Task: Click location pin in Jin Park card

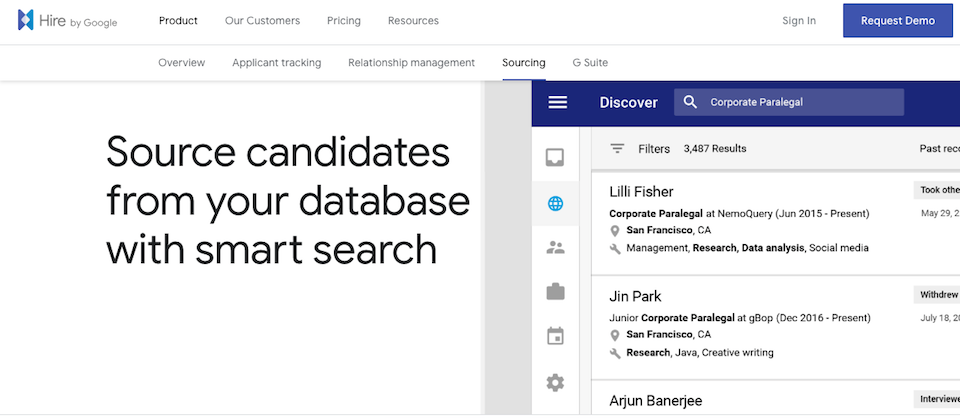Action: click(615, 335)
